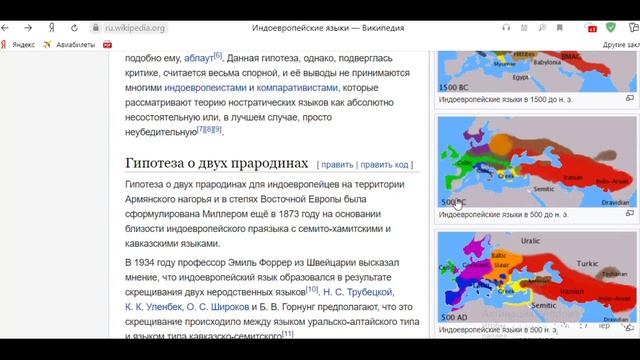Open the Яндекс bookmark
The width and height of the screenshot is (640, 360).
(18, 44)
